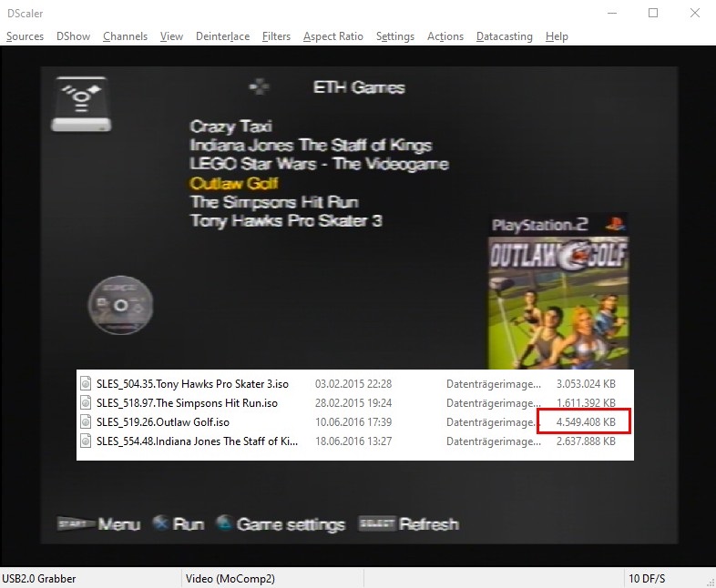Click size 2.637.888 KB
Image resolution: width=716 pixels, height=588 pixels.
click(586, 441)
